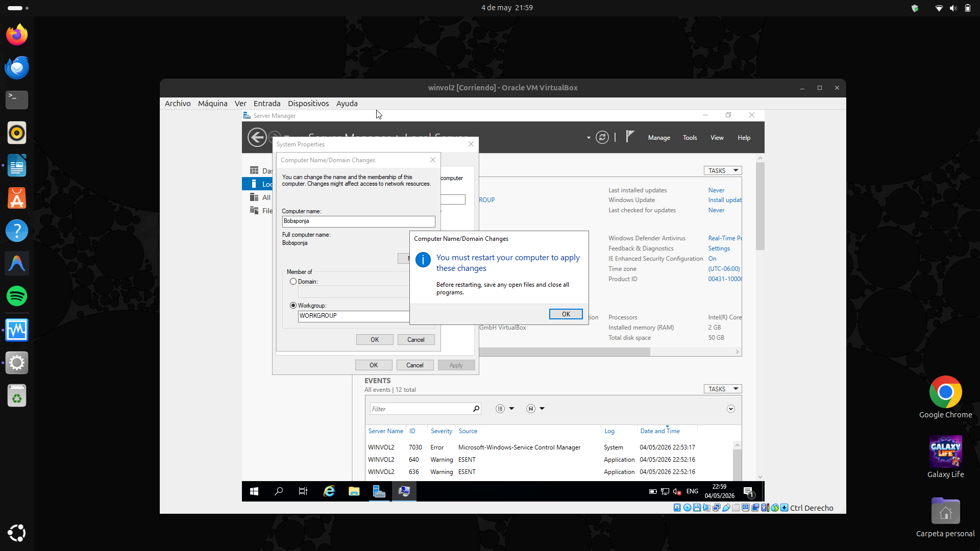Open Ubuntu Software store in the dock
The width and height of the screenshot is (980, 551).
coord(17,198)
